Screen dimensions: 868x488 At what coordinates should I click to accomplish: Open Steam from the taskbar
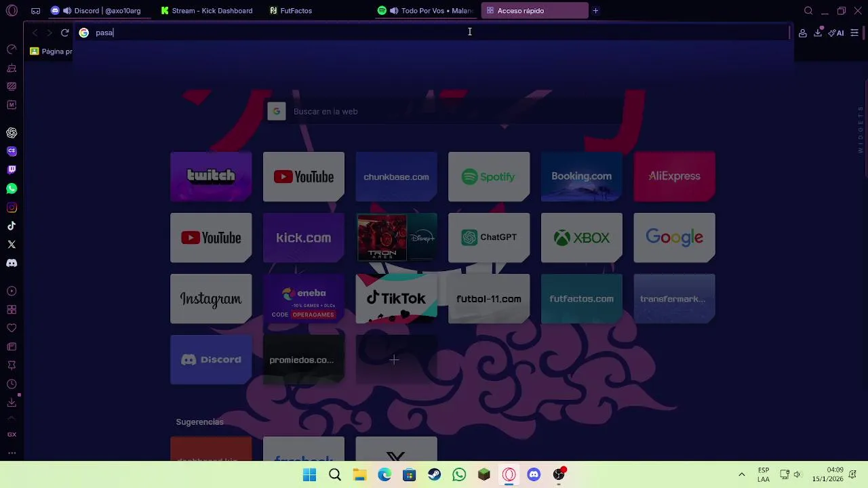coord(434,474)
